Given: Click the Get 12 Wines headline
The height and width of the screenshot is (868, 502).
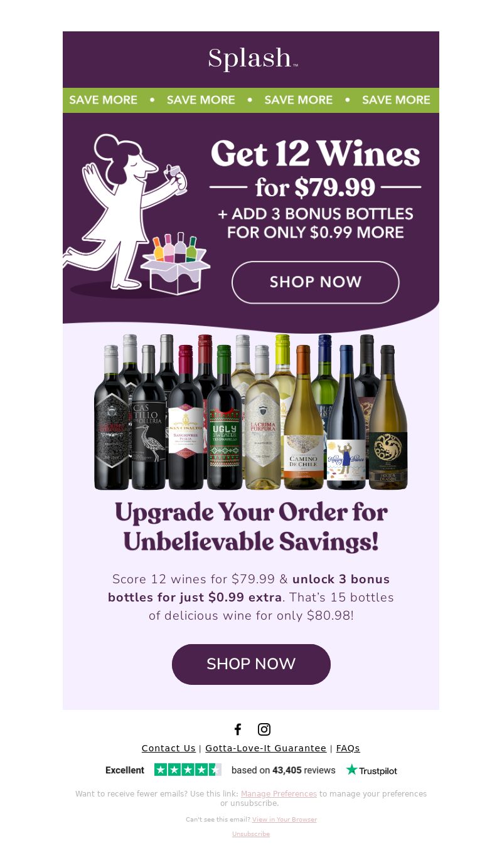Looking at the screenshot, I should 316,154.
